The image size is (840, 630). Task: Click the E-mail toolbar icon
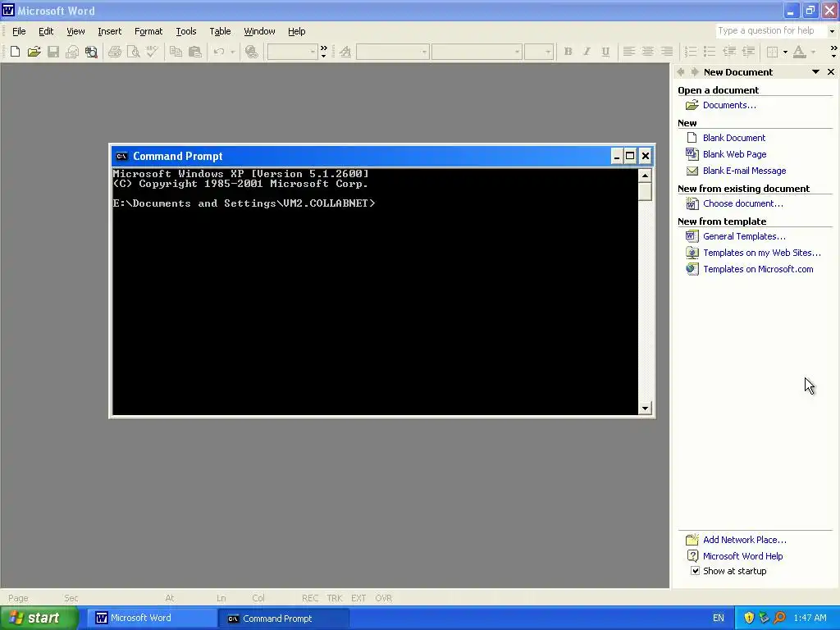tap(72, 52)
